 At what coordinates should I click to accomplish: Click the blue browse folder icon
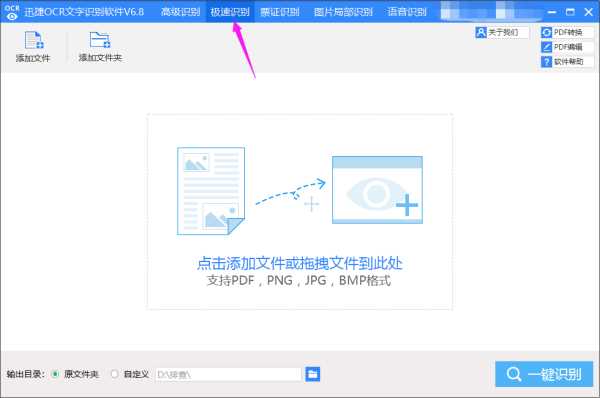[x=313, y=374]
